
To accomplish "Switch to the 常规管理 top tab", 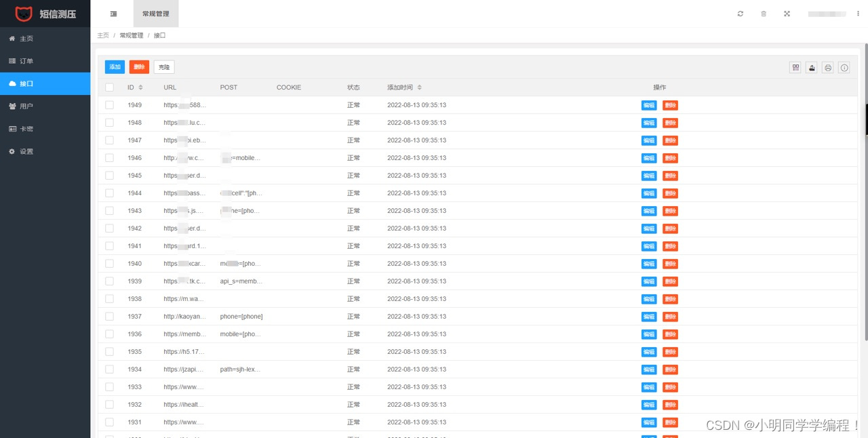I will [156, 14].
